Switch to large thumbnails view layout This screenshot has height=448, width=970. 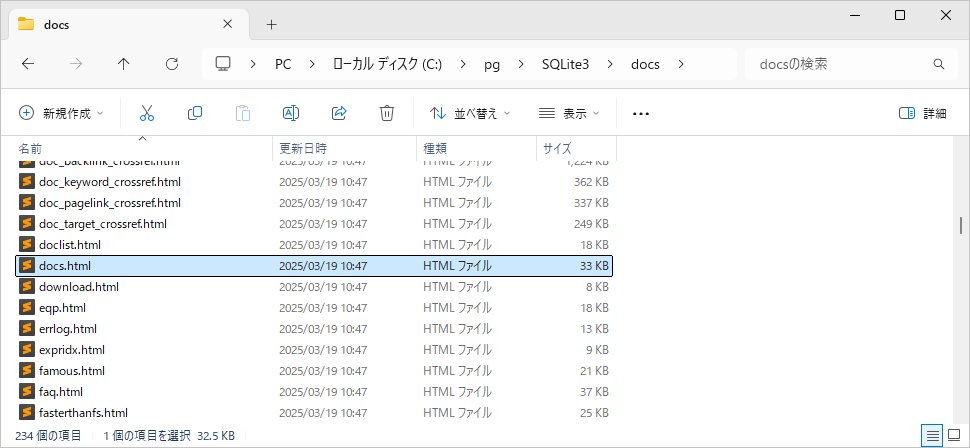tap(953, 436)
